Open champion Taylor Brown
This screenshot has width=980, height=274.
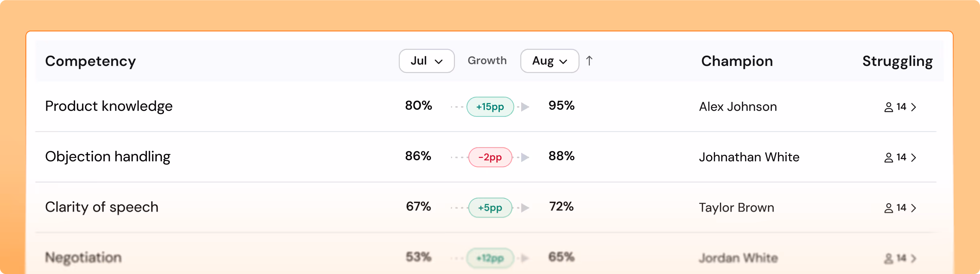click(737, 208)
